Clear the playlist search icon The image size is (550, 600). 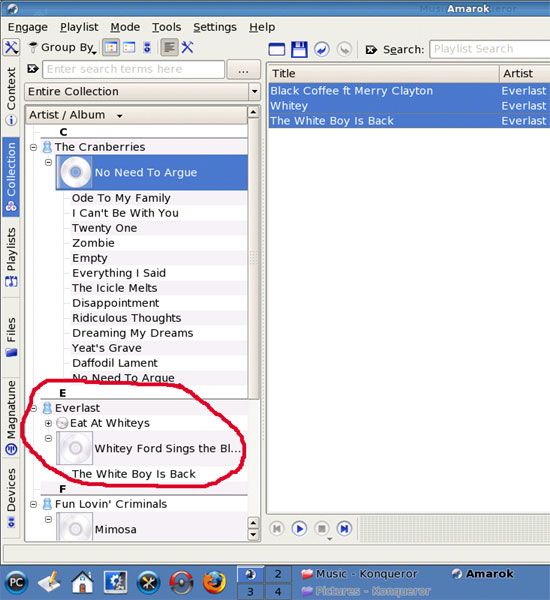click(x=371, y=50)
